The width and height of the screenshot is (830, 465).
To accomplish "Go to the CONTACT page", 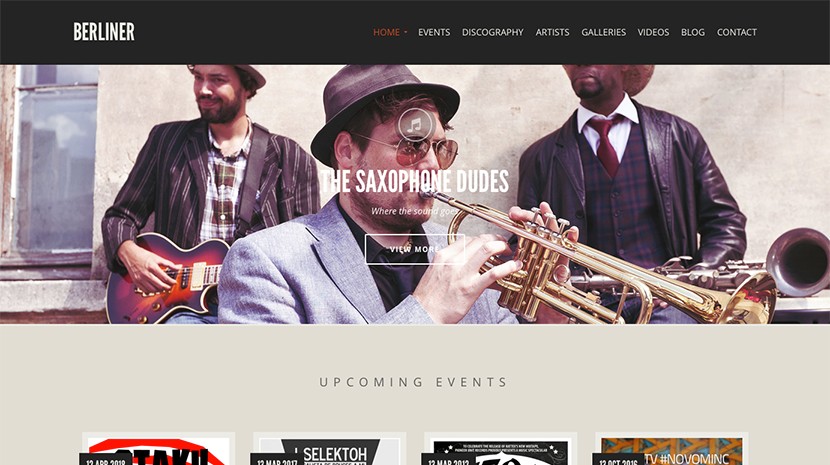I will coord(737,32).
